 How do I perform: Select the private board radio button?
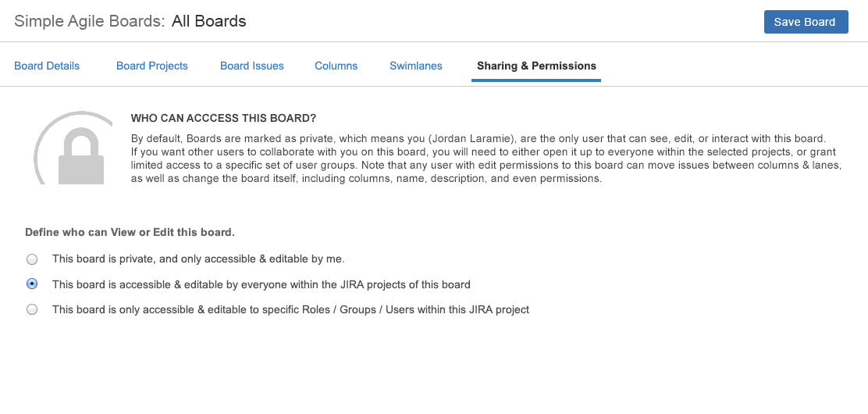pyautogui.click(x=32, y=259)
